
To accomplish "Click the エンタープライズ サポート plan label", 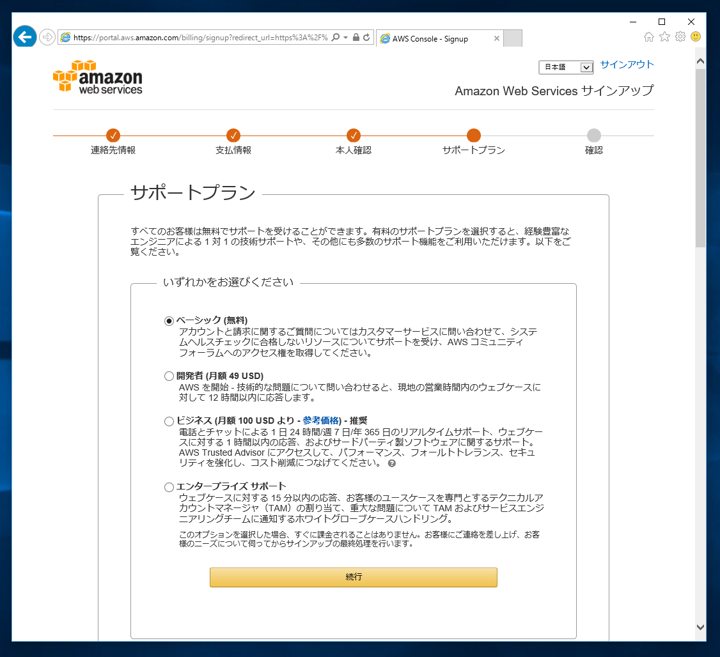I will (x=231, y=486).
